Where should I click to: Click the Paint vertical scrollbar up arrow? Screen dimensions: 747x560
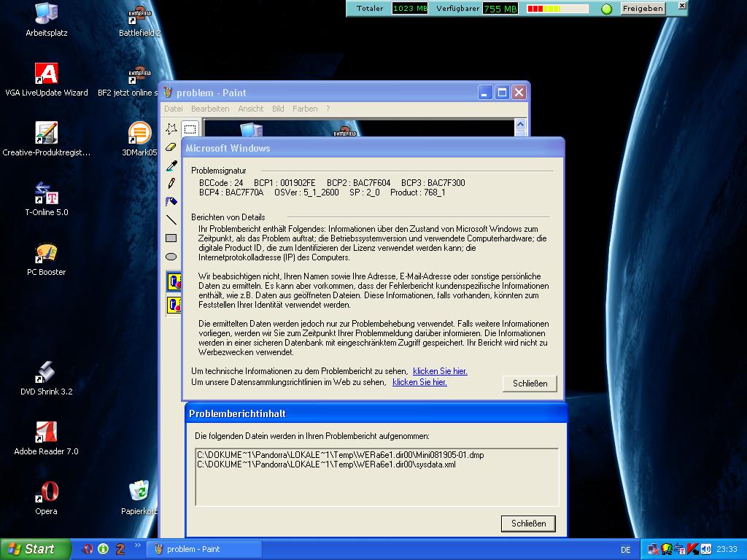(x=520, y=124)
